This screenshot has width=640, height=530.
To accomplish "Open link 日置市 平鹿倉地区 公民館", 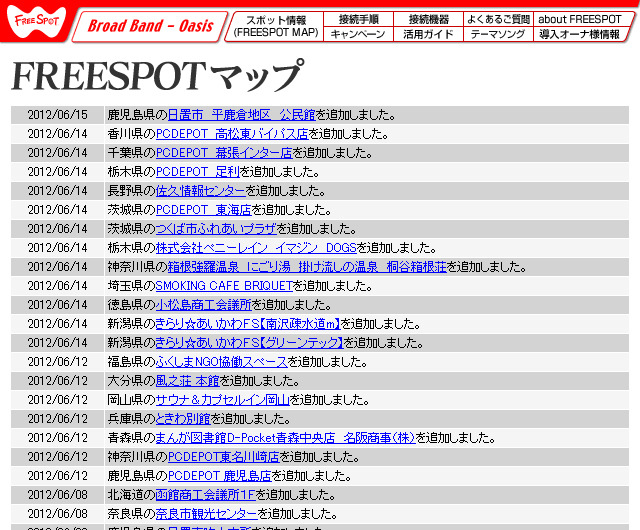I will point(242,115).
